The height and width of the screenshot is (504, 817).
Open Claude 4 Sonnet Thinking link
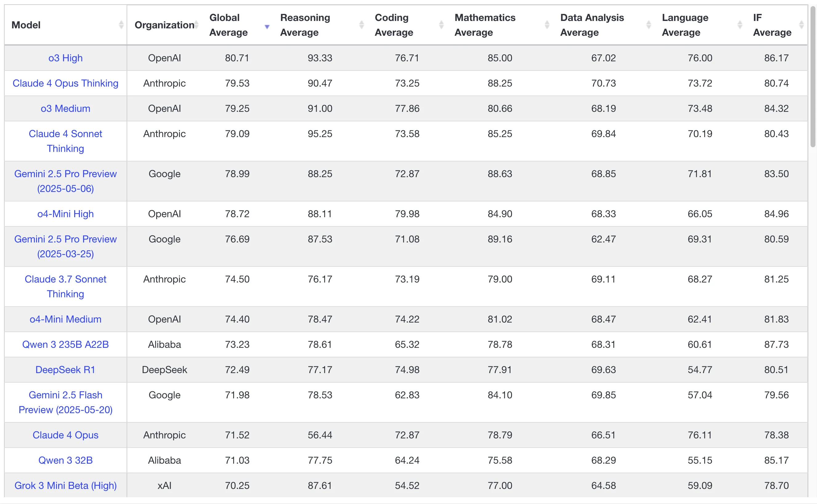65,141
